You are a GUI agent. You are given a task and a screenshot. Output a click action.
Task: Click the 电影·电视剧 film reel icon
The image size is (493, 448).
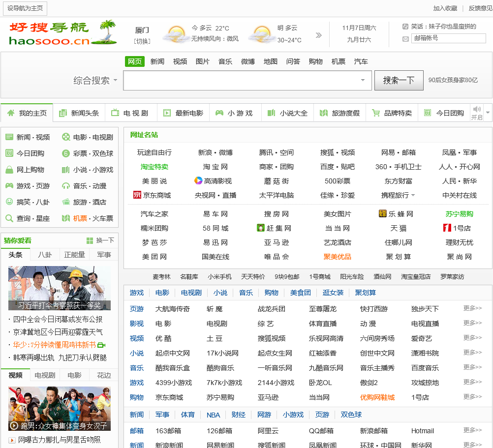coord(66,137)
